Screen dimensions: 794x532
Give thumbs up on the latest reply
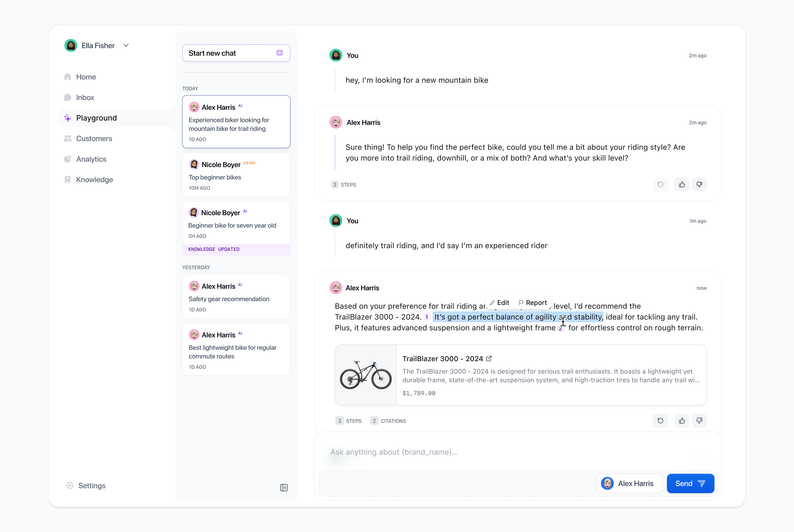pyautogui.click(x=682, y=421)
